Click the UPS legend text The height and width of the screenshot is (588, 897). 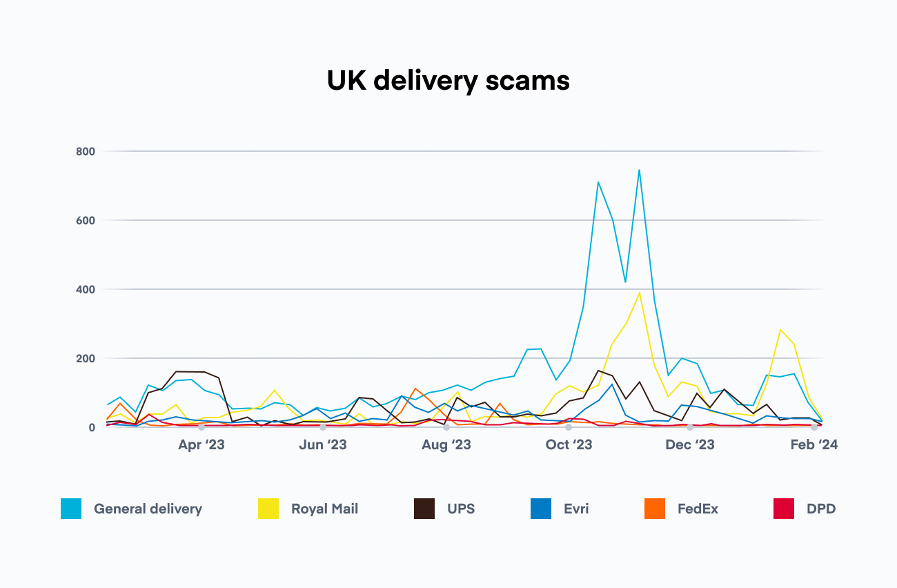(x=461, y=509)
